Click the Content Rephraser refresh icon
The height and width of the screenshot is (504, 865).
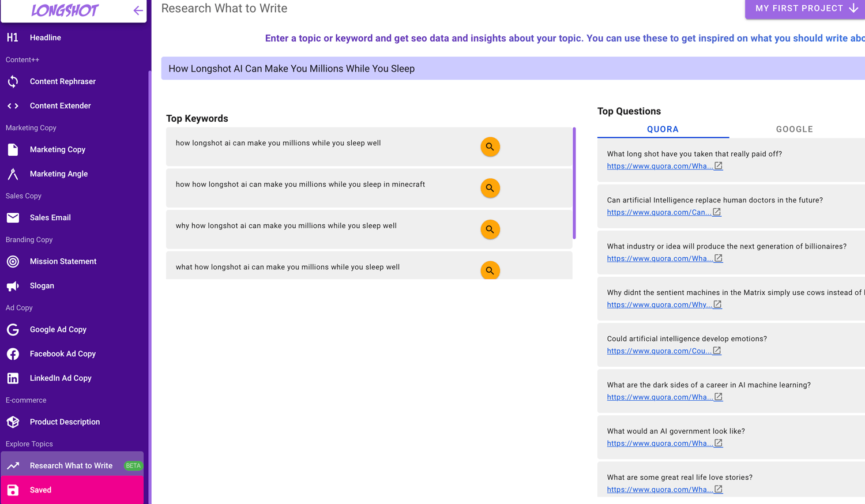[x=13, y=82]
